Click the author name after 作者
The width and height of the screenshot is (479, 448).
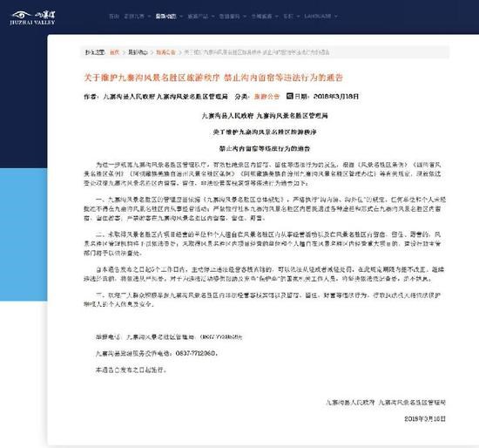pyautogui.click(x=165, y=97)
